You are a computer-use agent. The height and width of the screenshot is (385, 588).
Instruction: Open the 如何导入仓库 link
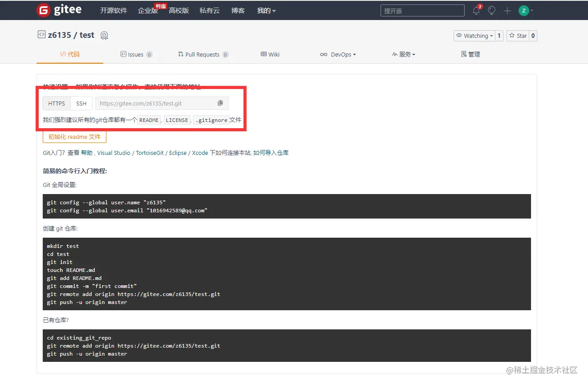coord(271,153)
